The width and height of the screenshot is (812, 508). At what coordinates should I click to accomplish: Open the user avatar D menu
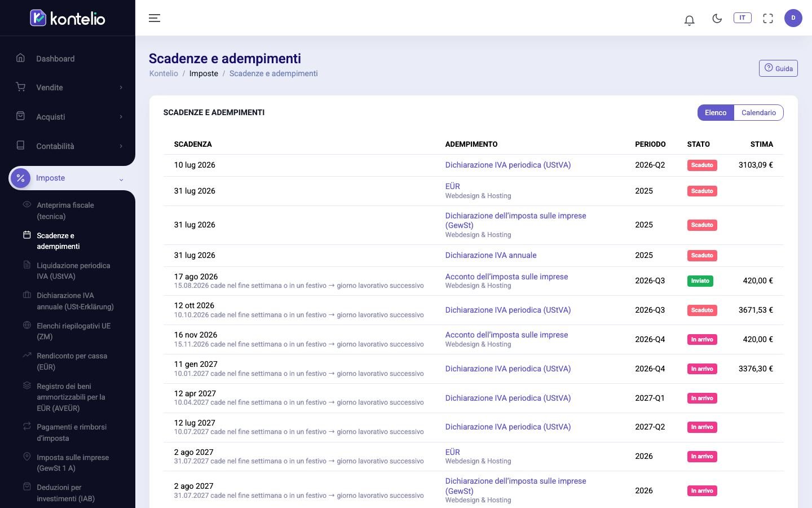pos(793,18)
